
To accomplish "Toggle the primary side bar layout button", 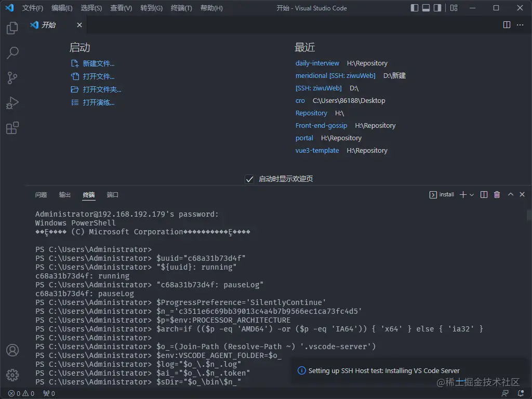I will [415, 8].
